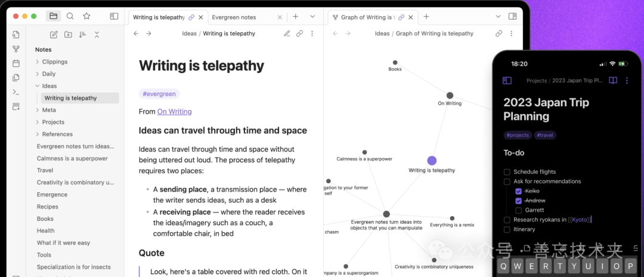Click Ideas breadcrumb in note pane
This screenshot has height=277, width=644.
click(190, 33)
